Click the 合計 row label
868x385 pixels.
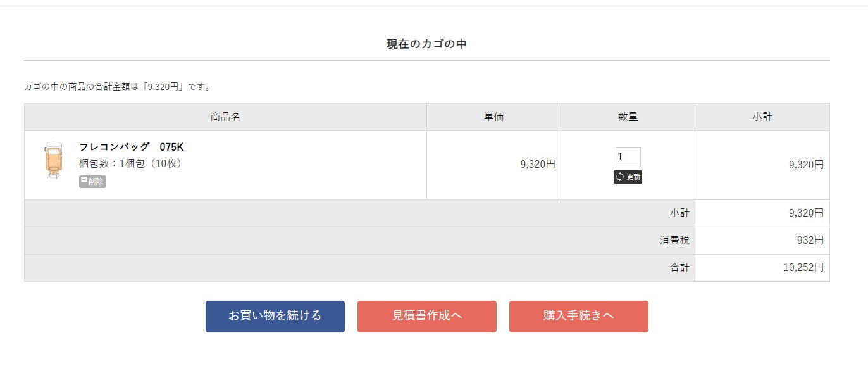pos(679,268)
